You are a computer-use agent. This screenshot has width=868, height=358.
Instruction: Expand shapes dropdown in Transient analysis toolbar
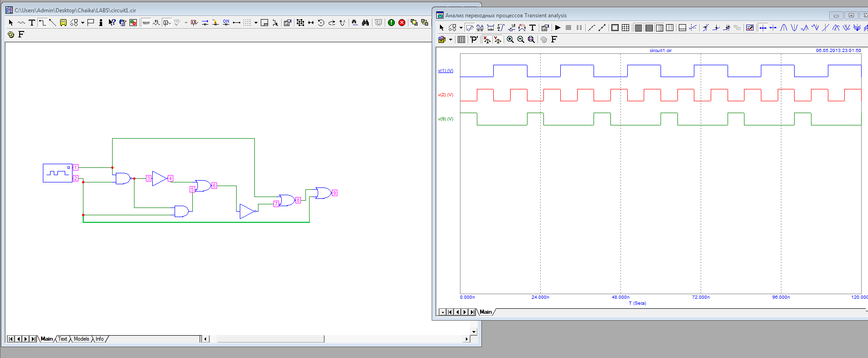click(461, 28)
